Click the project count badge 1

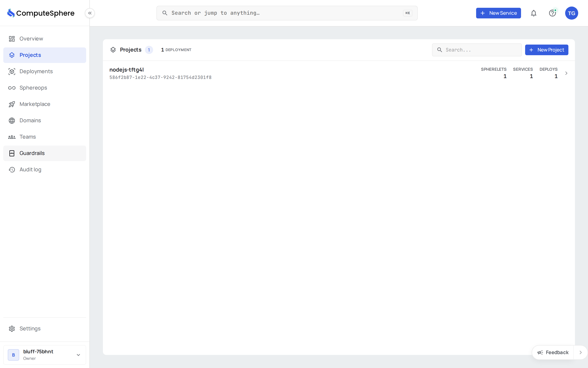pos(149,50)
